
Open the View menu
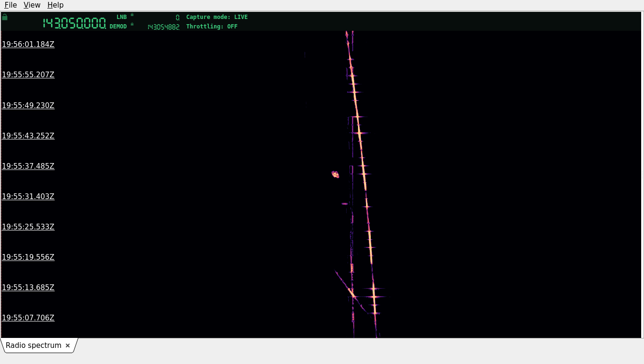pyautogui.click(x=32, y=5)
